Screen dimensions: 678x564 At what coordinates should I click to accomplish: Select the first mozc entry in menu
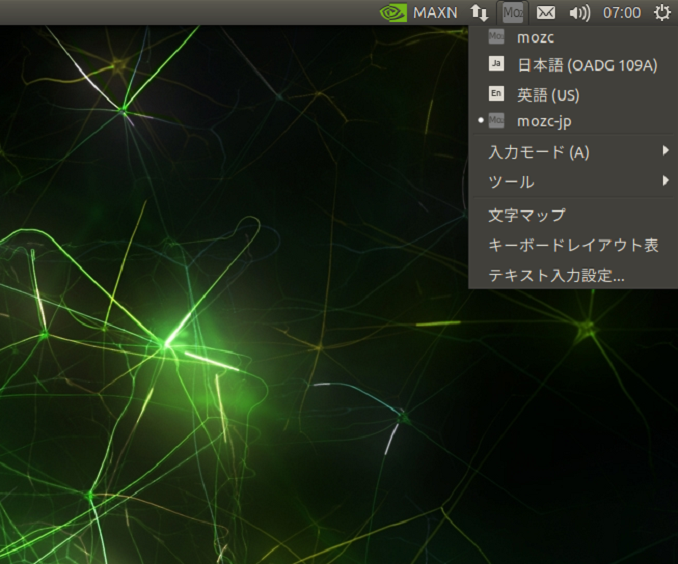coord(535,38)
